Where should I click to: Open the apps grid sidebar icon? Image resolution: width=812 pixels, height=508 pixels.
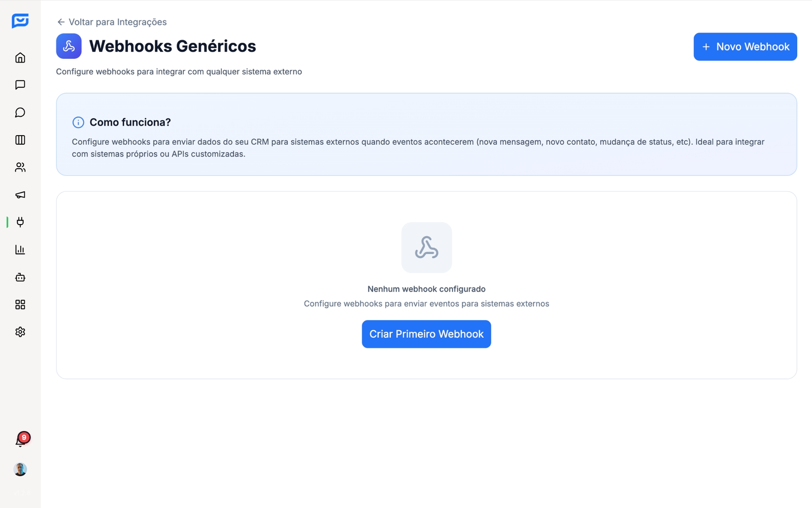20,304
